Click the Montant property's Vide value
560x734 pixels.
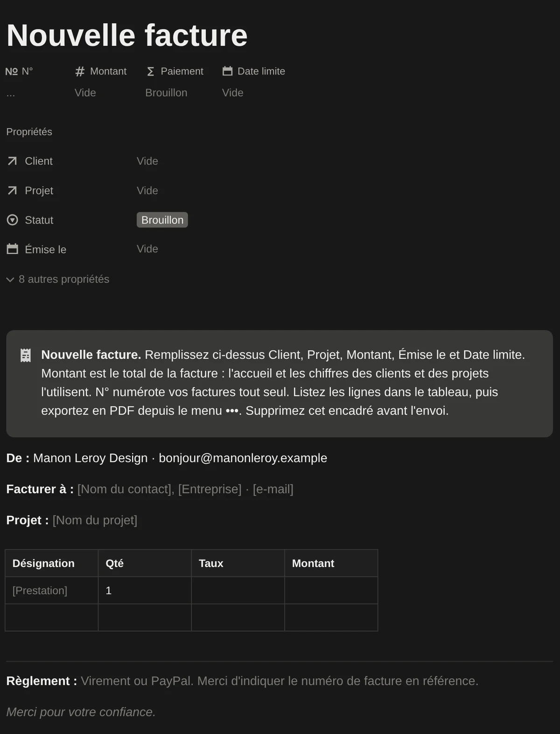(x=85, y=92)
